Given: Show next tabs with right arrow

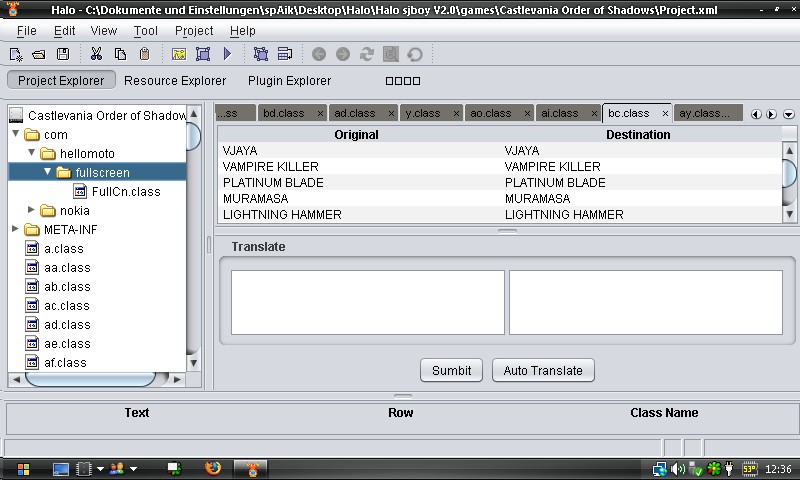Looking at the screenshot, I should 771,114.
